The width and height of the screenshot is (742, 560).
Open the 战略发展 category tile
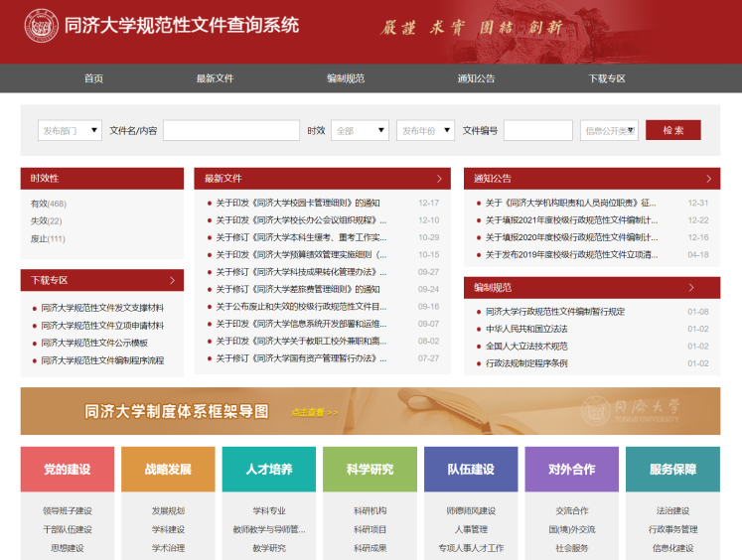168,470
